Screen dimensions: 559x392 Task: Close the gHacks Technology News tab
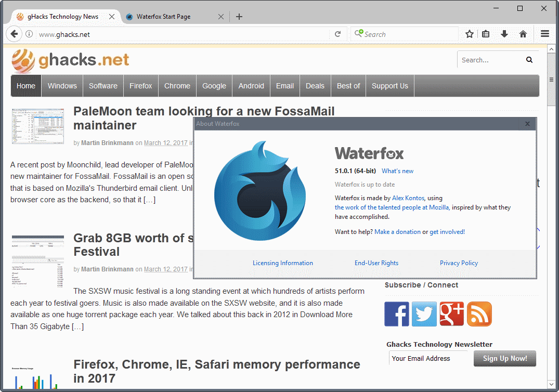pyautogui.click(x=112, y=17)
